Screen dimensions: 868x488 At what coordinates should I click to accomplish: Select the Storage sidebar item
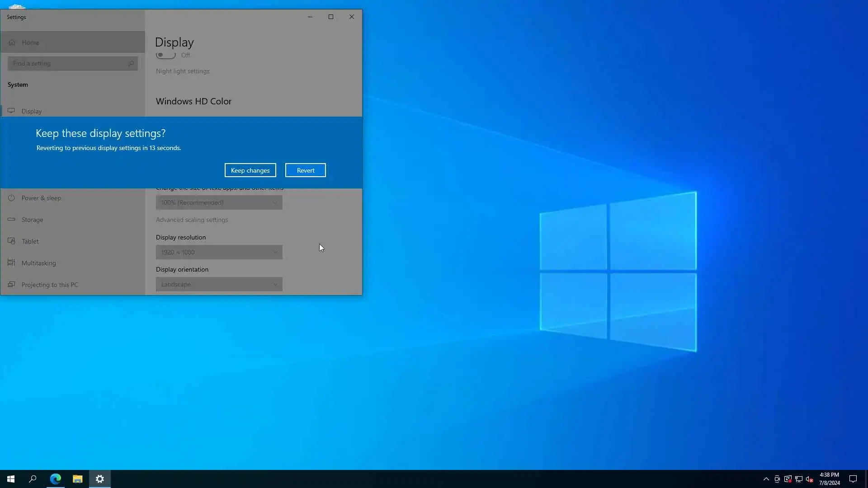32,220
